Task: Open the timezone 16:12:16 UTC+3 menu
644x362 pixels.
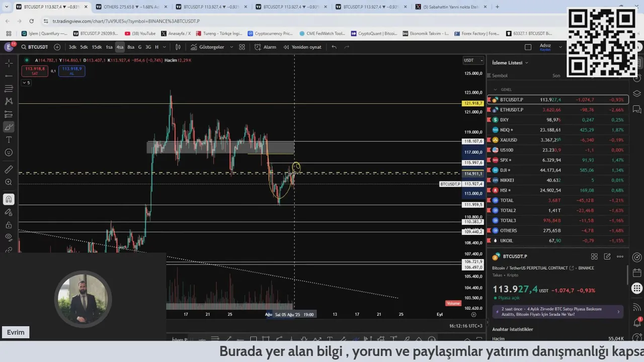Action: tap(466, 326)
